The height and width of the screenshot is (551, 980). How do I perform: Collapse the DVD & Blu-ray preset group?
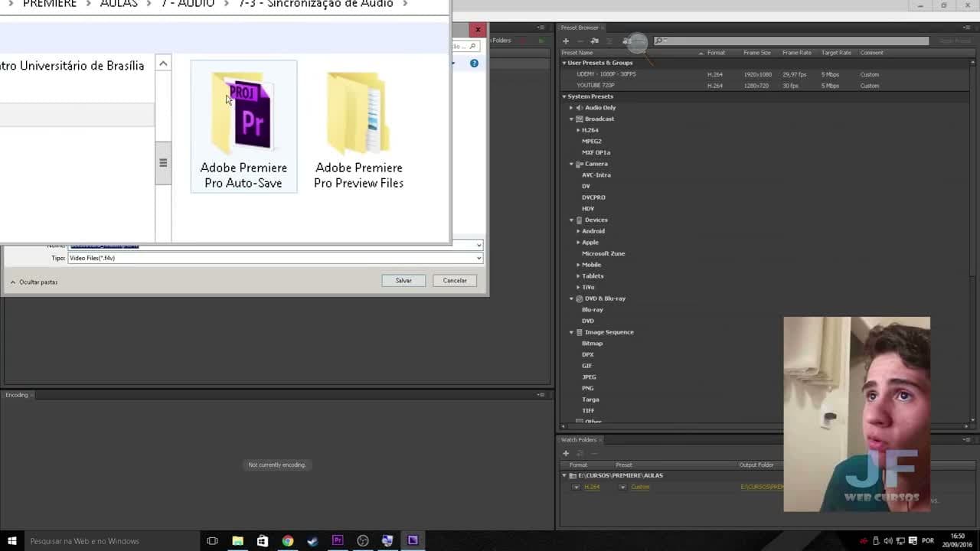click(571, 298)
